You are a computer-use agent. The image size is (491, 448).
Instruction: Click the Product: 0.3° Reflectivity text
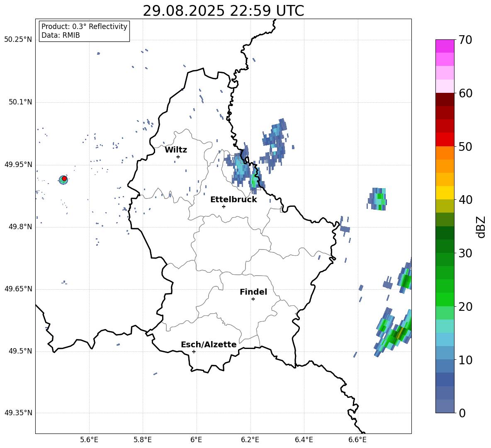click(x=84, y=27)
